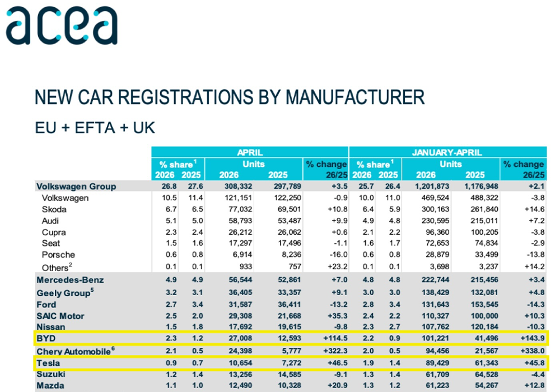Viewport: 560px width, 392px height.
Task: Click Chery's +322.3 April change value
Action: (335, 351)
